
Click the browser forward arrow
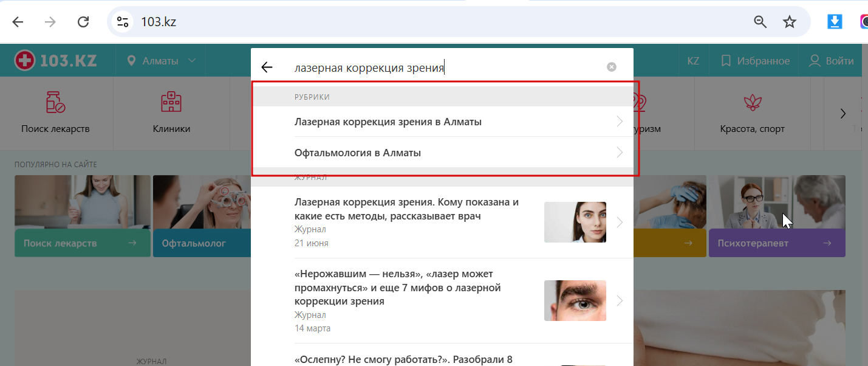tap(50, 22)
